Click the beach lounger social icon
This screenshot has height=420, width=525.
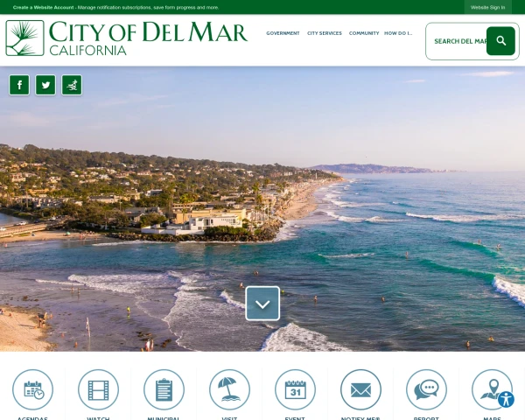[x=72, y=85]
